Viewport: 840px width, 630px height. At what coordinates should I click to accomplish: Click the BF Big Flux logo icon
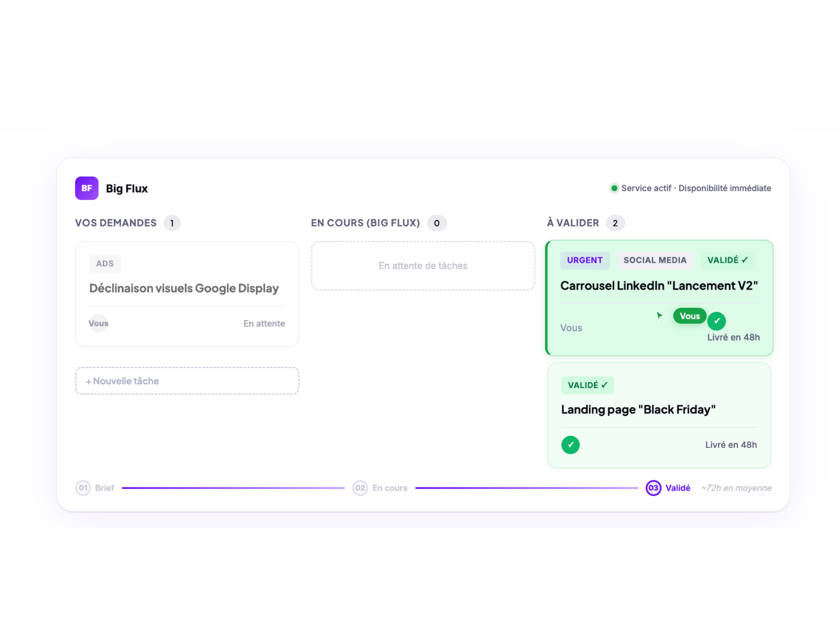click(x=87, y=188)
